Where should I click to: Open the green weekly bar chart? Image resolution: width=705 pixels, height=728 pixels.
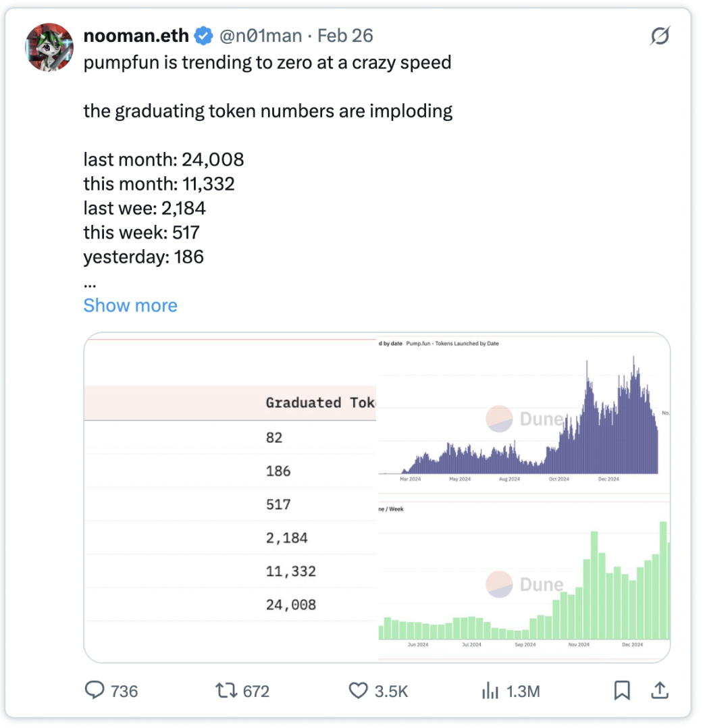[523, 582]
